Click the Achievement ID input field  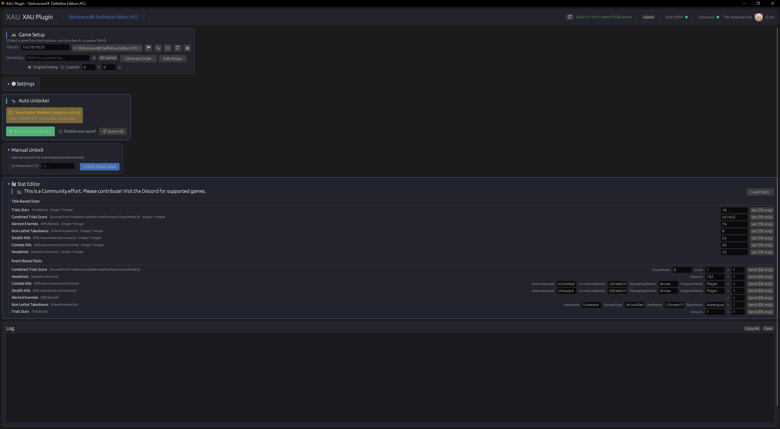pyautogui.click(x=58, y=166)
